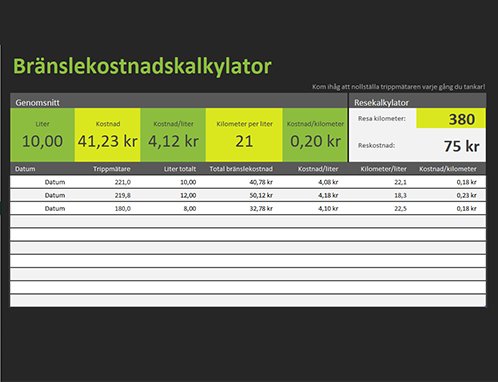Click kilometers per liter cell 18,3
This screenshot has height=382, width=498.
click(x=400, y=195)
